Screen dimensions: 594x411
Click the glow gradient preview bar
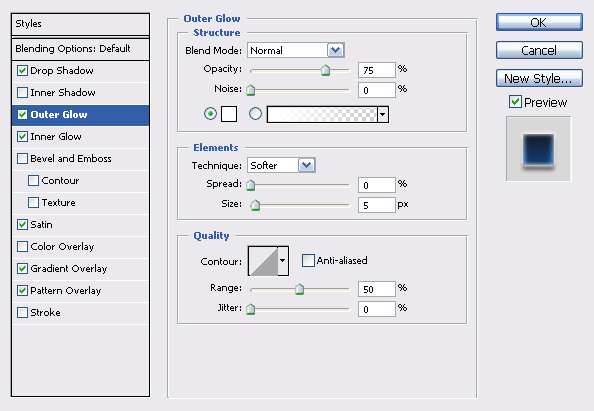(x=322, y=114)
